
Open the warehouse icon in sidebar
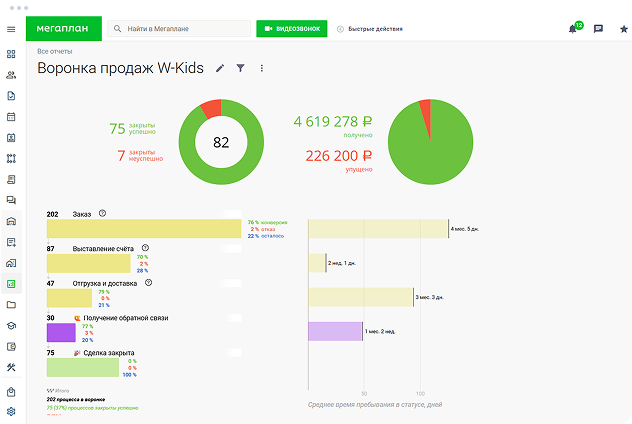point(11,221)
